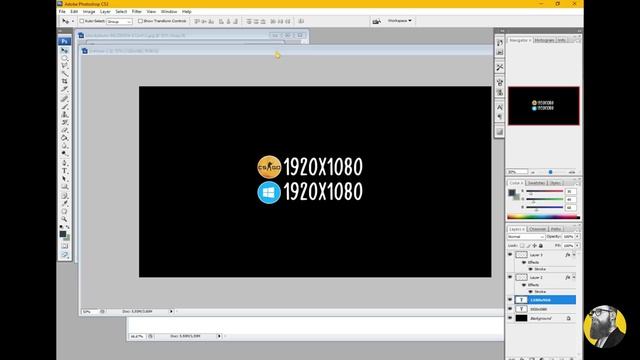This screenshot has width=640, height=360.
Task: Click Auto-Align Layers icon
Action: [x=301, y=21]
